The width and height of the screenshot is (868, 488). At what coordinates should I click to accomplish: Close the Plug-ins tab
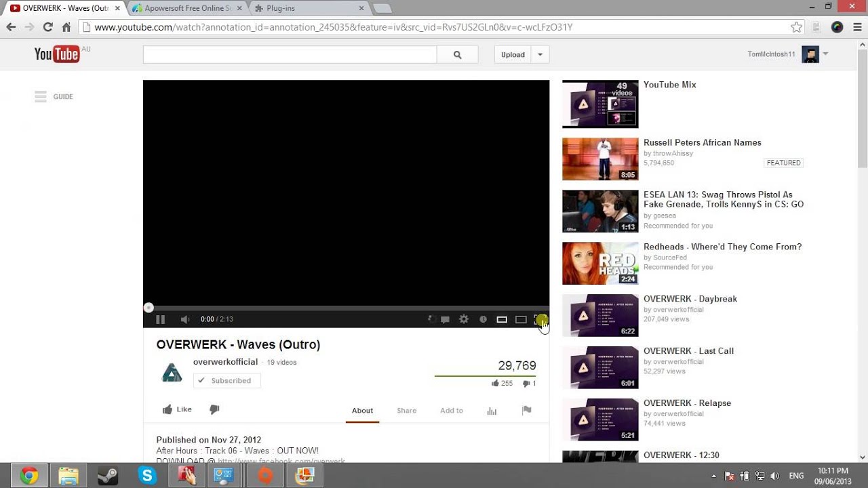pos(361,8)
